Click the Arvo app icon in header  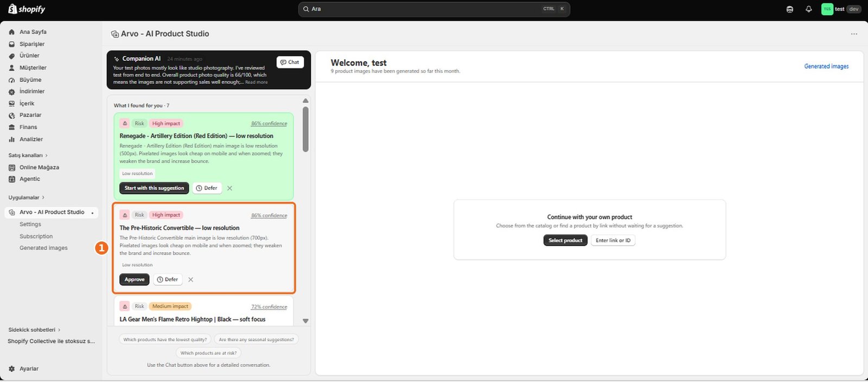115,34
